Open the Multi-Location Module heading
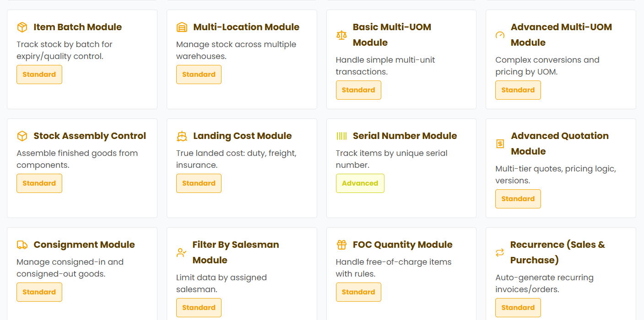 (x=246, y=27)
